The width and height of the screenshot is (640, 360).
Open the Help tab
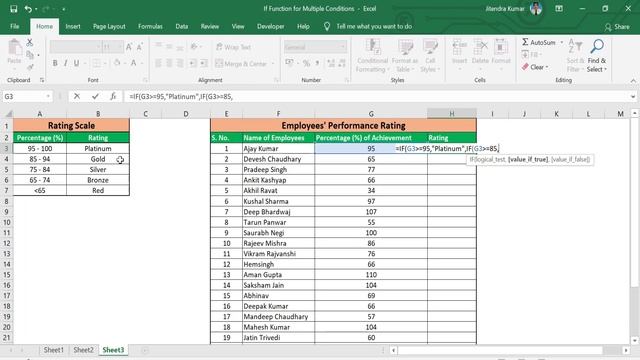click(x=303, y=26)
